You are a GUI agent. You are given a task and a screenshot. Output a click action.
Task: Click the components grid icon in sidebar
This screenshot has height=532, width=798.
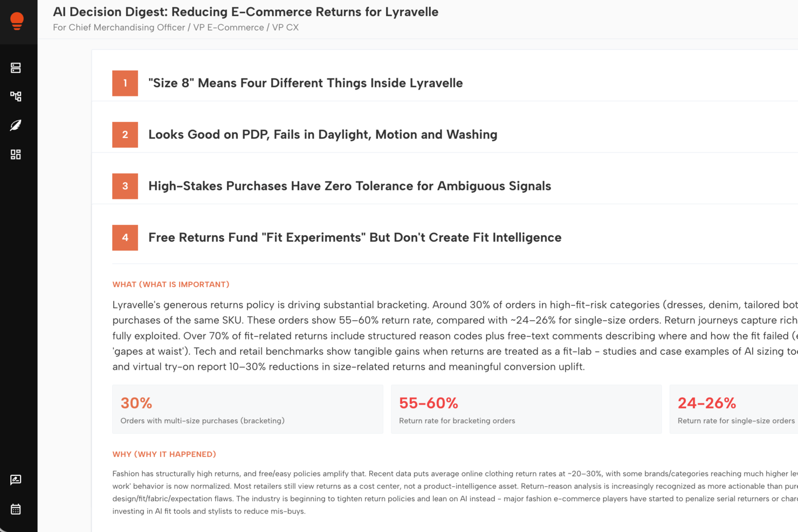pos(16,154)
